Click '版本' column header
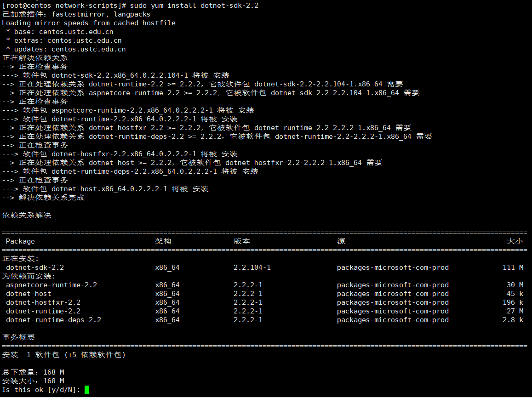The image size is (532, 398). point(241,241)
